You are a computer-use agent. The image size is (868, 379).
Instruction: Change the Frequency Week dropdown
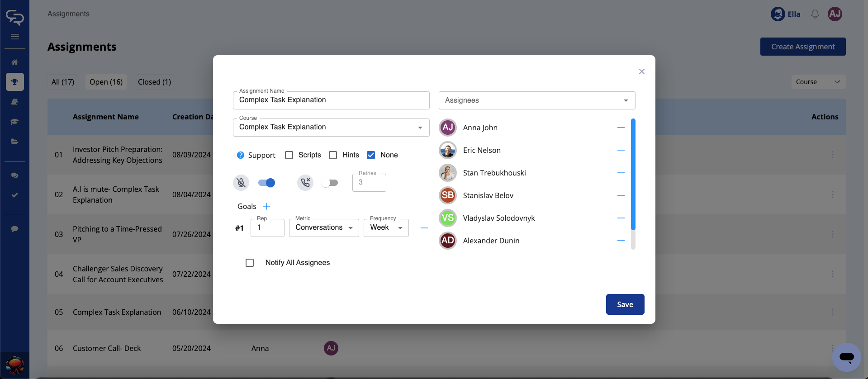tap(386, 228)
